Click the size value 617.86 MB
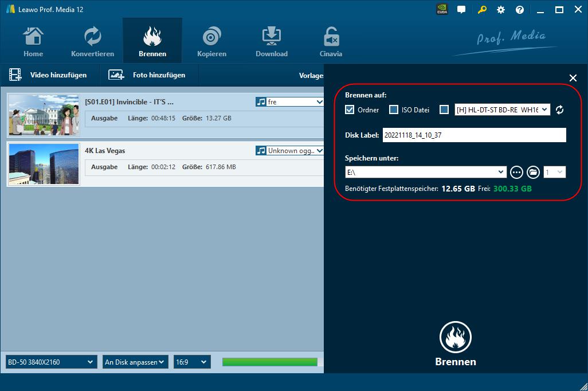This screenshot has height=391, width=588. 221,167
